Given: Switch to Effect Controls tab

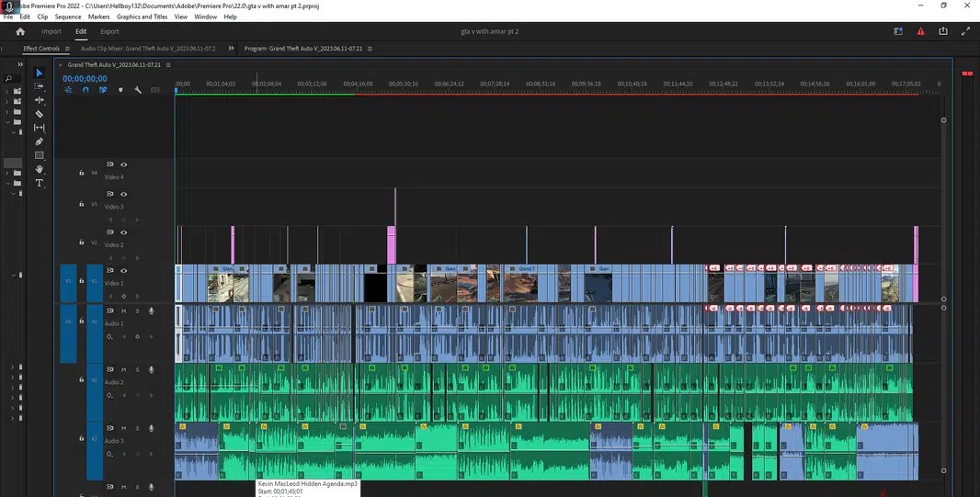Looking at the screenshot, I should pyautogui.click(x=41, y=49).
